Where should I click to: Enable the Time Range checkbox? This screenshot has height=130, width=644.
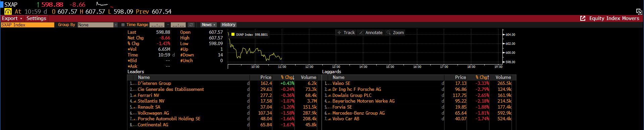click(x=123, y=25)
